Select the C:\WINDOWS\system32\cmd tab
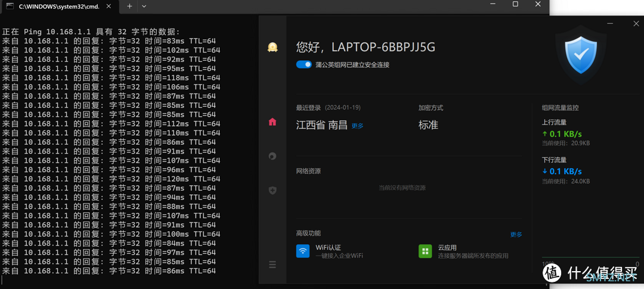The width and height of the screenshot is (644, 289). point(60,6)
